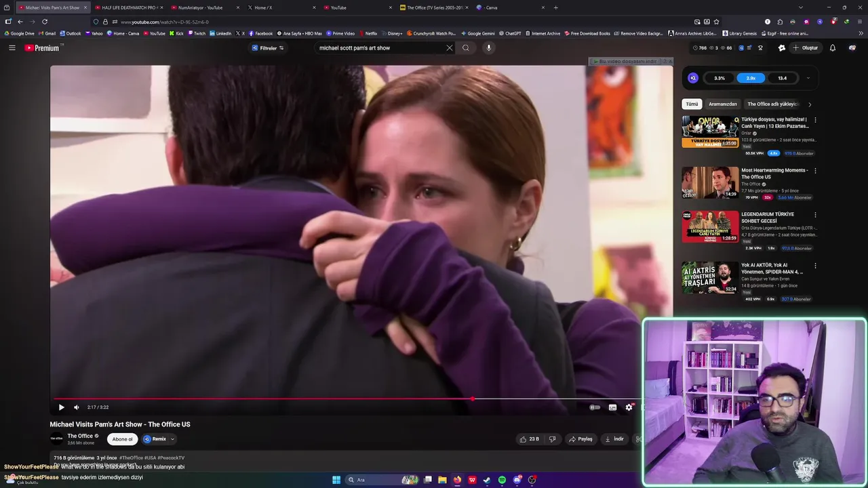Open Spotify from the taskbar

(x=502, y=480)
